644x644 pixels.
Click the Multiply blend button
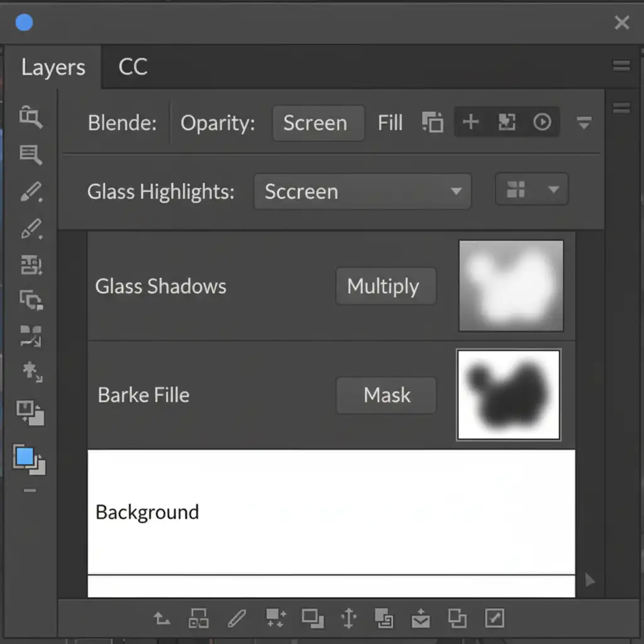click(385, 286)
